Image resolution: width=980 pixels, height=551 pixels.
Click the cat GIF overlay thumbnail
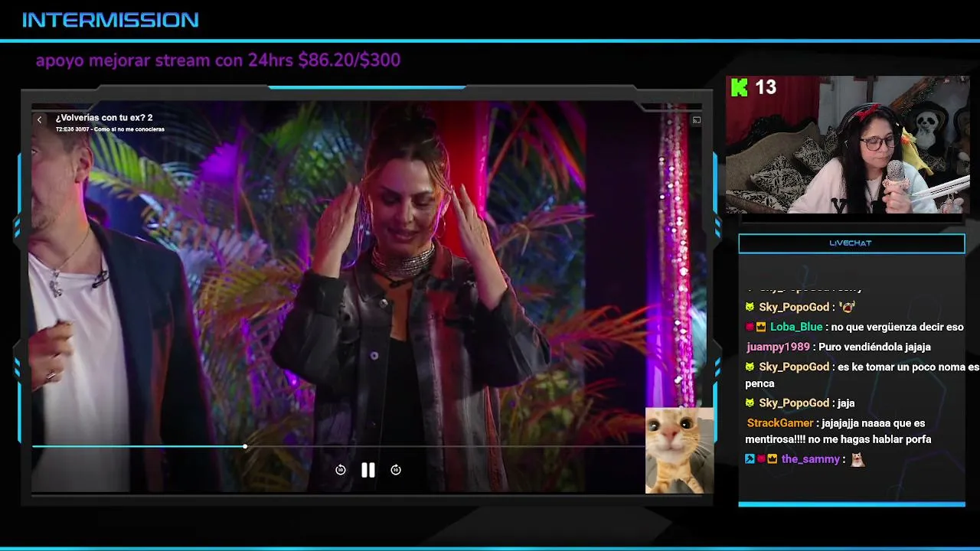point(679,450)
